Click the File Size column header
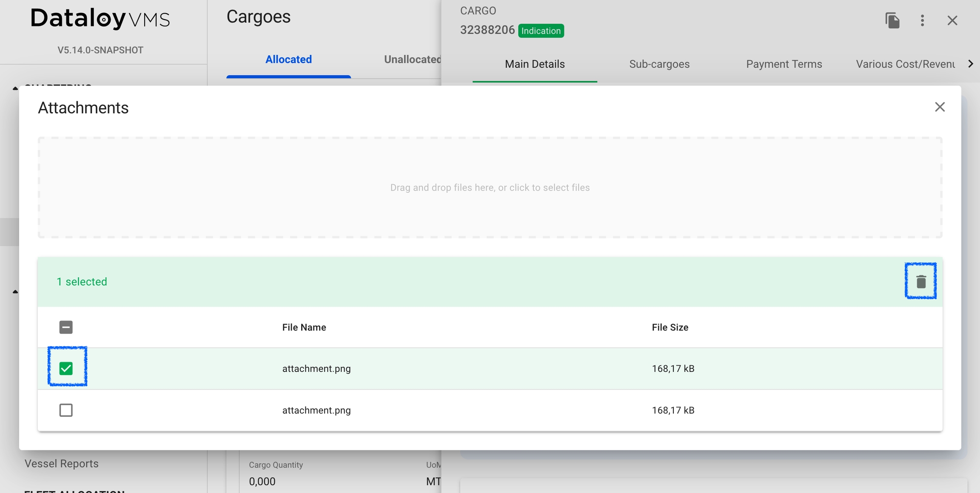Viewport: 980px width, 493px height. [x=670, y=327]
